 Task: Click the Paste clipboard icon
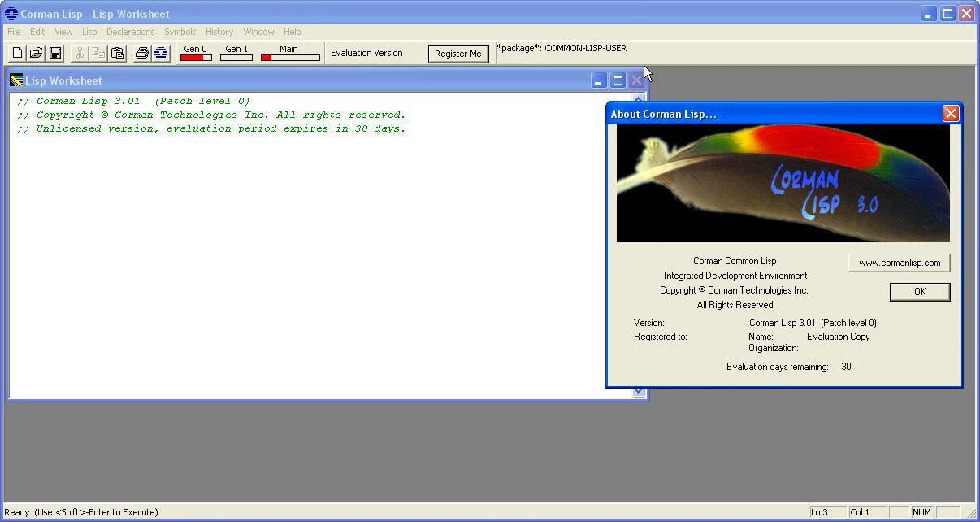[117, 53]
